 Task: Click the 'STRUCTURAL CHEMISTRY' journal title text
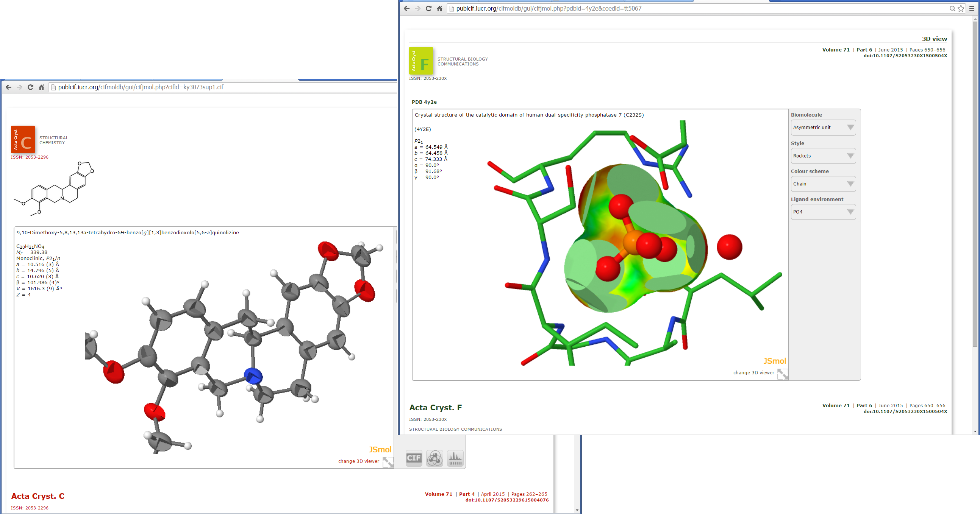click(x=54, y=140)
